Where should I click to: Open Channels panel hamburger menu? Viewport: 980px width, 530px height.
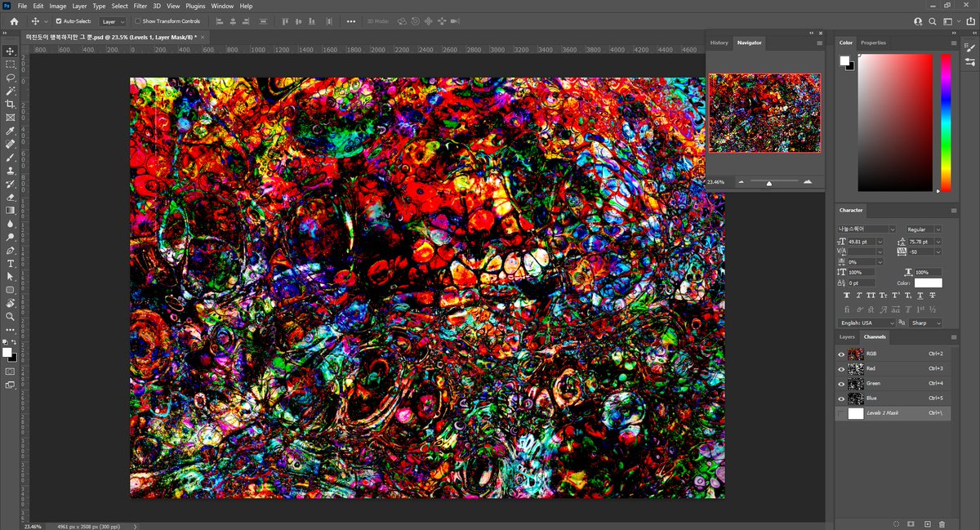pos(953,336)
